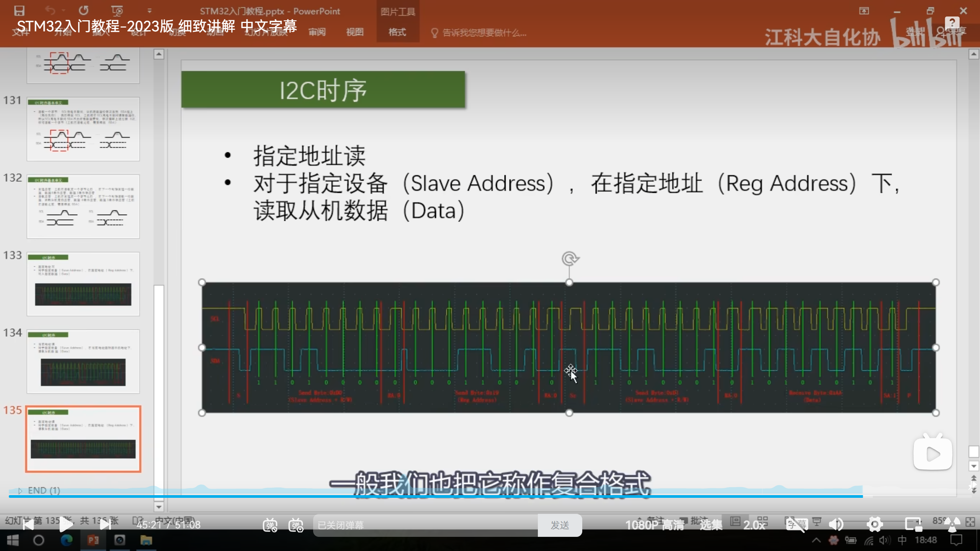The image size is (980, 551).
Task: Open the 选集 episode list
Action: 711,525
